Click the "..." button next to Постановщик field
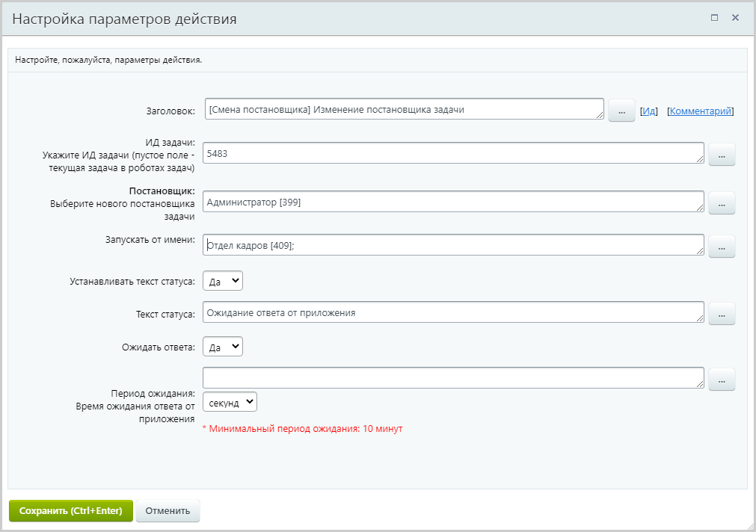Image resolution: width=756 pixels, height=532 pixels. [x=722, y=203]
